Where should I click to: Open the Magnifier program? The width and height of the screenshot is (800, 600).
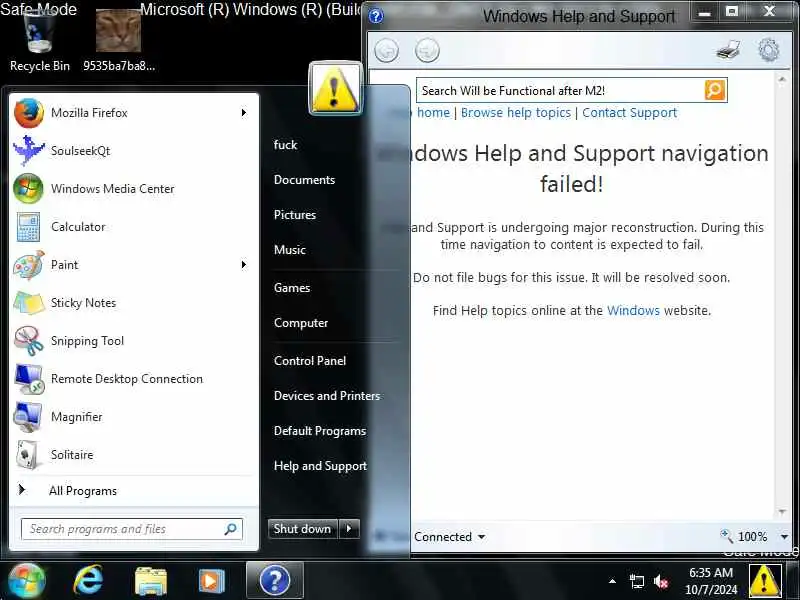pos(133,417)
